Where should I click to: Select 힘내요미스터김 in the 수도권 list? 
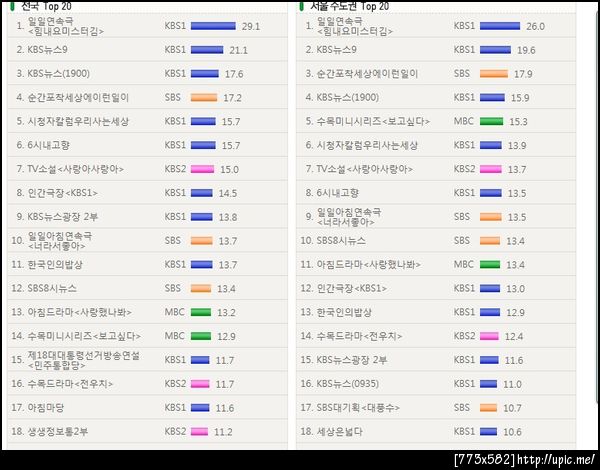click(355, 31)
